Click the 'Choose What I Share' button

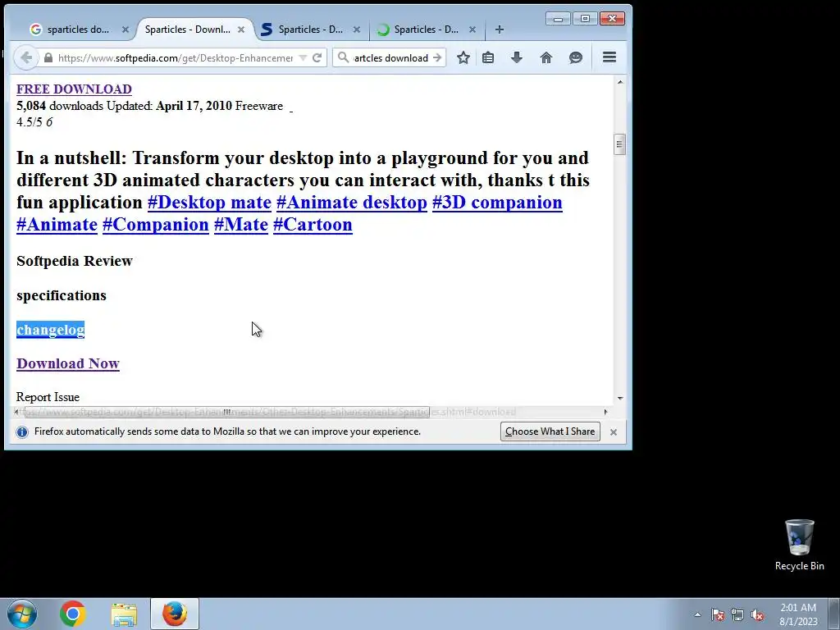pos(550,431)
